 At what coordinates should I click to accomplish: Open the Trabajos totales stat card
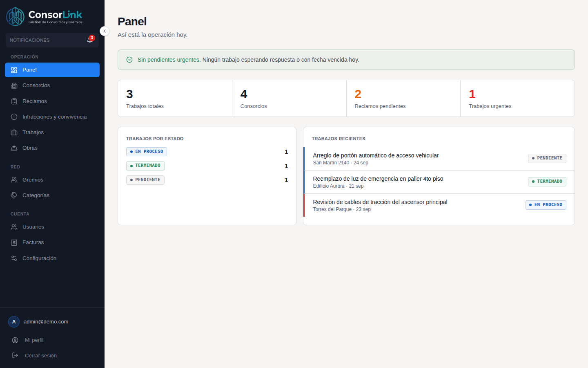(175, 99)
